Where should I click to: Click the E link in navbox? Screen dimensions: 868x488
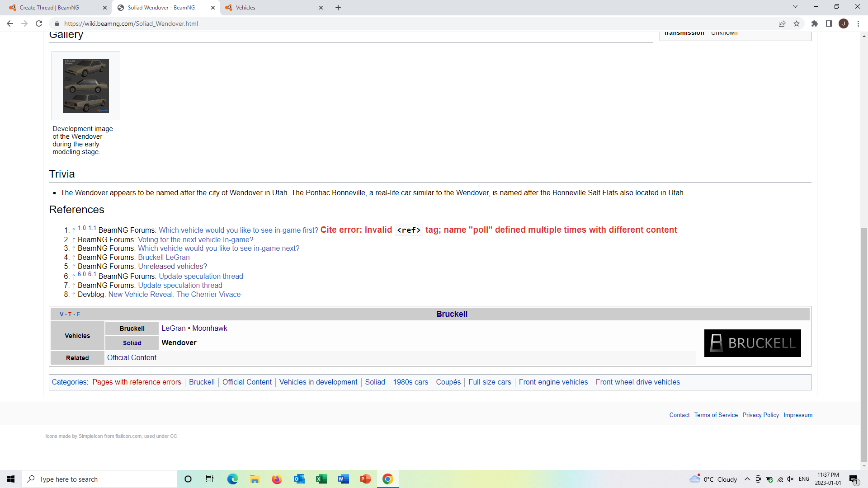click(x=78, y=314)
